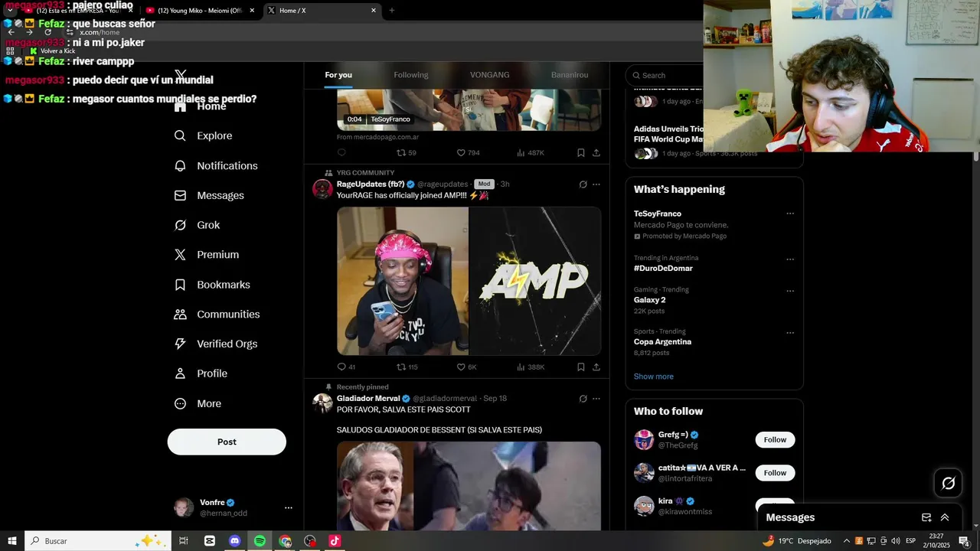Switch to the For you tab
This screenshot has height=551, width=980.
pyautogui.click(x=338, y=75)
